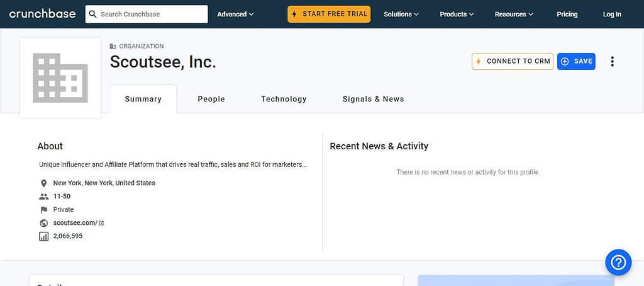Select the Summary tab

point(143,99)
